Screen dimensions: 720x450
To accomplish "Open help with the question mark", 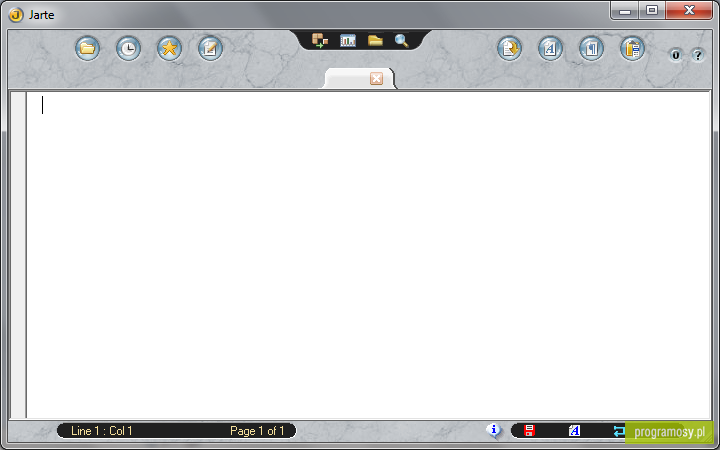I will 698,55.
